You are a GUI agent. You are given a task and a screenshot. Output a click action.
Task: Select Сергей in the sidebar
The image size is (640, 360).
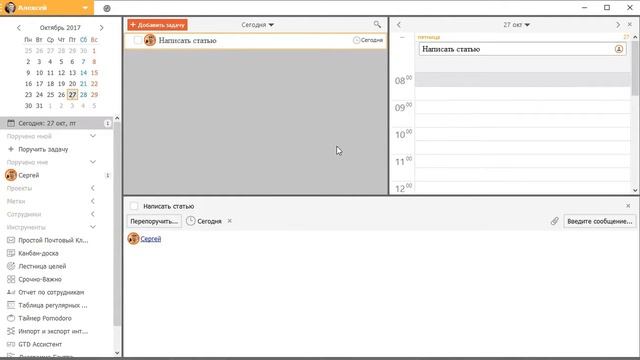click(56, 175)
